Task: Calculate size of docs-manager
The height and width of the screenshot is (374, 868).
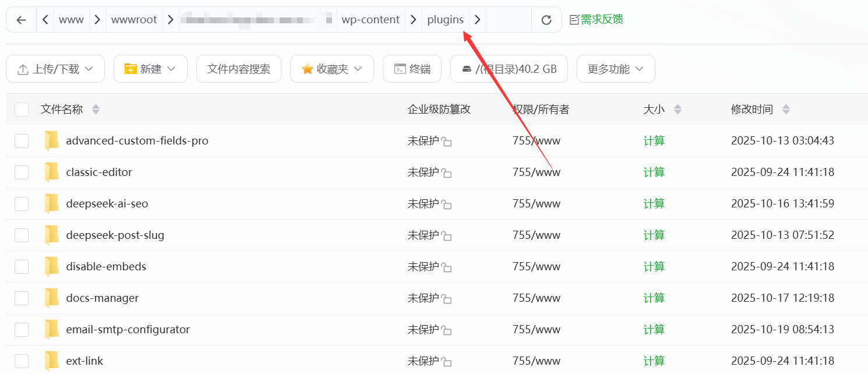Action: click(654, 298)
